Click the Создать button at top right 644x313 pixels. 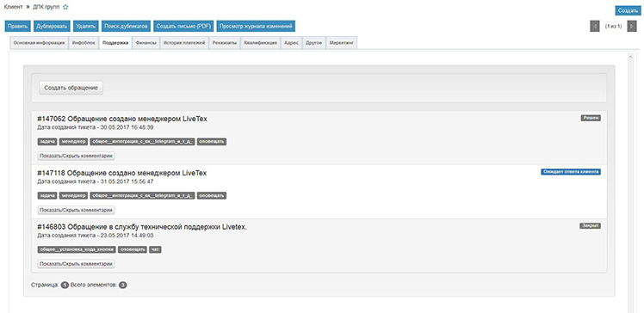[628, 11]
